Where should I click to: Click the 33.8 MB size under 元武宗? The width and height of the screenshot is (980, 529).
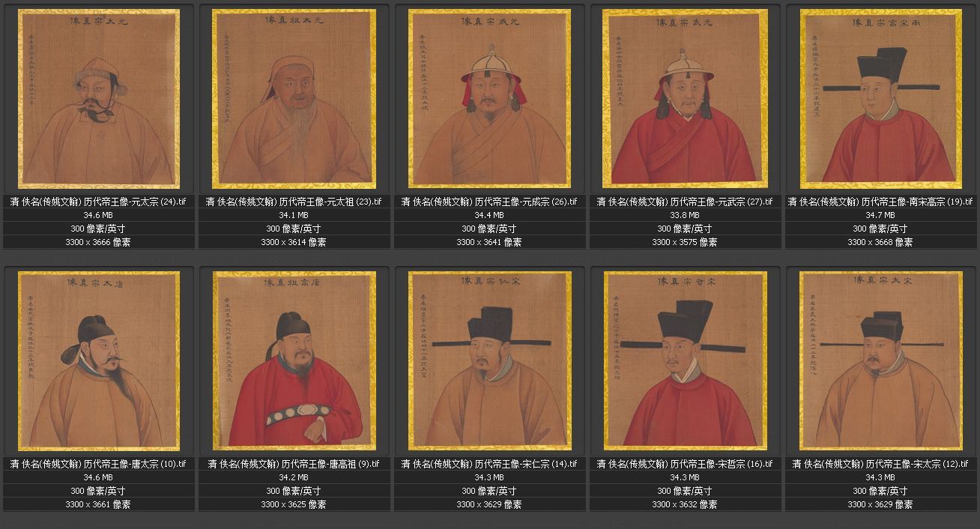pyautogui.click(x=686, y=215)
